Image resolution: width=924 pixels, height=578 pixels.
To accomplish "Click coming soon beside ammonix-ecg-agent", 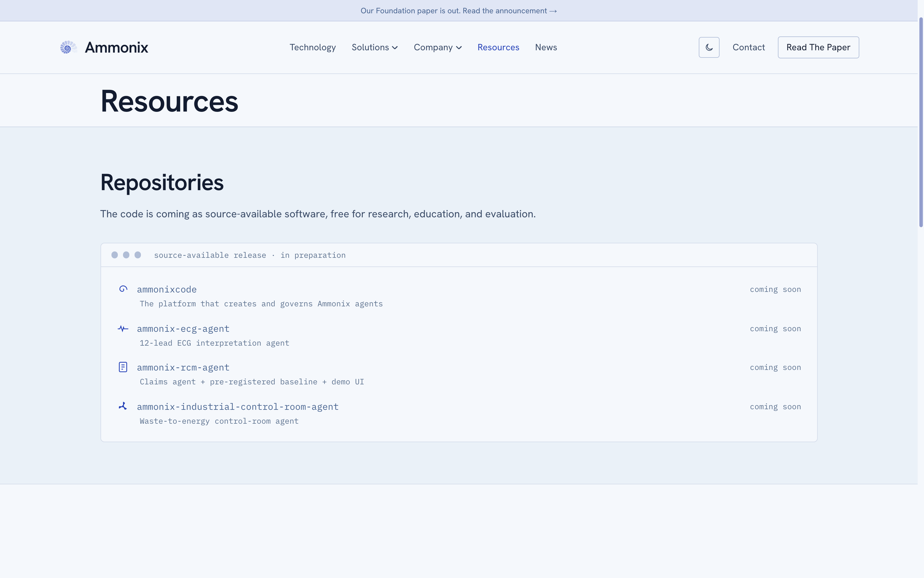I will click(775, 329).
